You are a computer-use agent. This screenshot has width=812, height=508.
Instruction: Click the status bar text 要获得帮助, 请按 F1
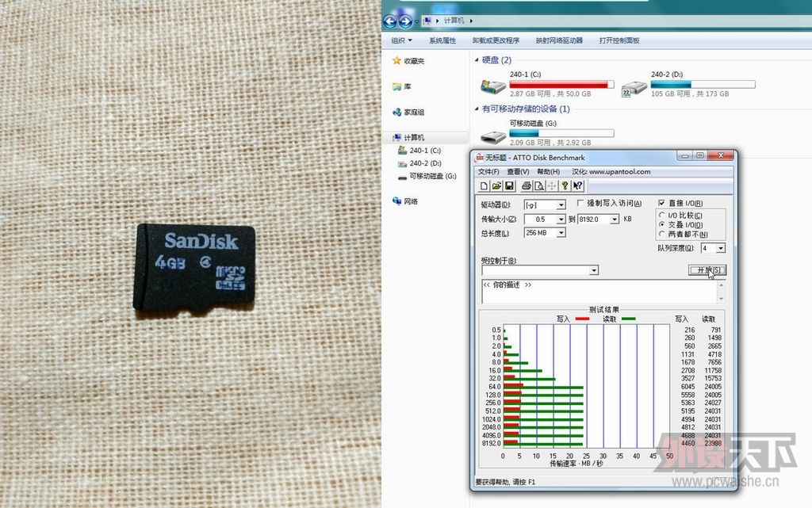(x=505, y=482)
